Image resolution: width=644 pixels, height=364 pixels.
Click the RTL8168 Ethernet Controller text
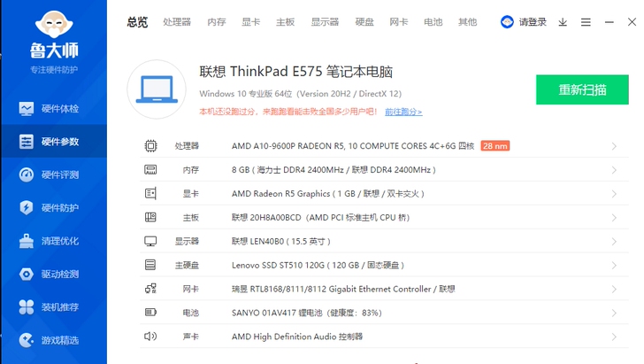point(343,289)
